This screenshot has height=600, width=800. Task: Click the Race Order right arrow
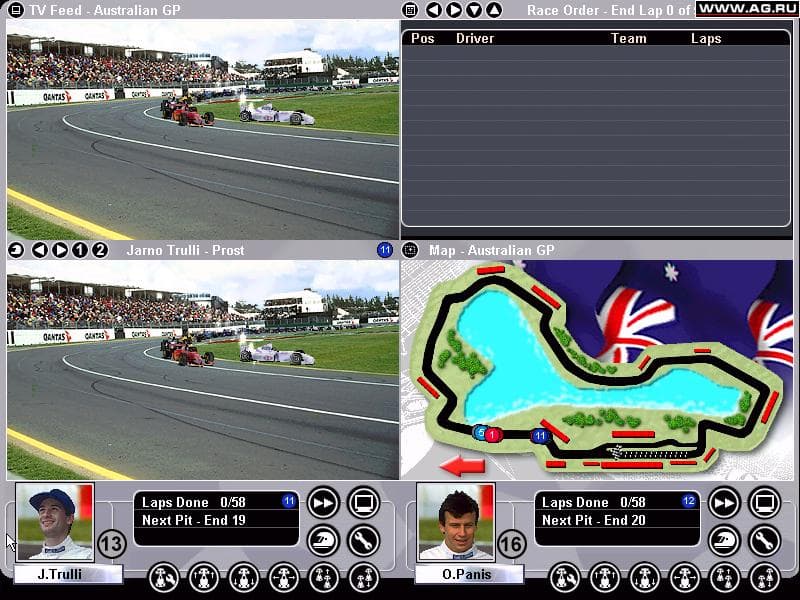pos(454,10)
